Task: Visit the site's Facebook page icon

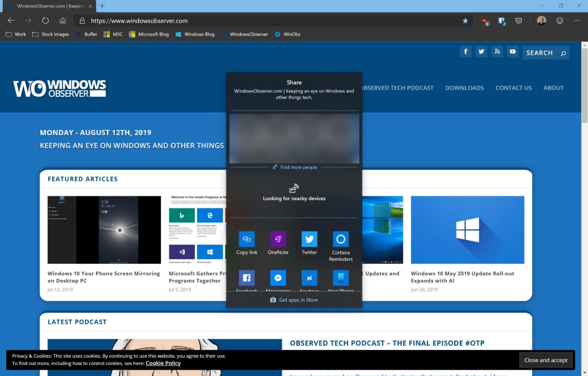Action: (x=466, y=51)
